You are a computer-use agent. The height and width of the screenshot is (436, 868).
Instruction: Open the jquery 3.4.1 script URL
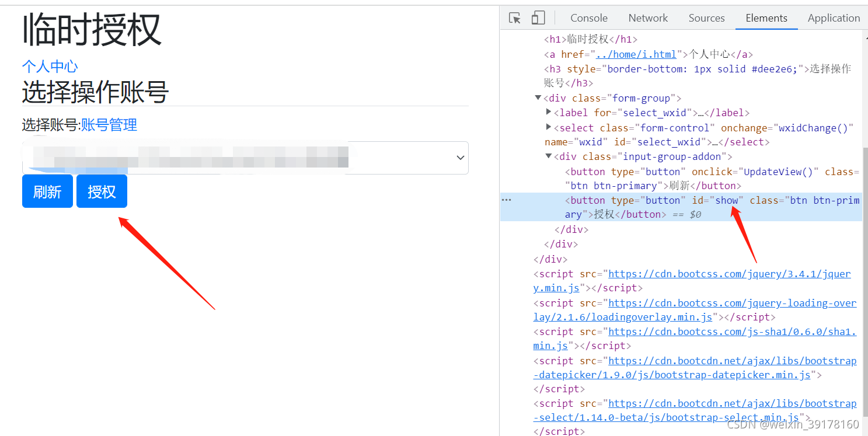(692, 281)
